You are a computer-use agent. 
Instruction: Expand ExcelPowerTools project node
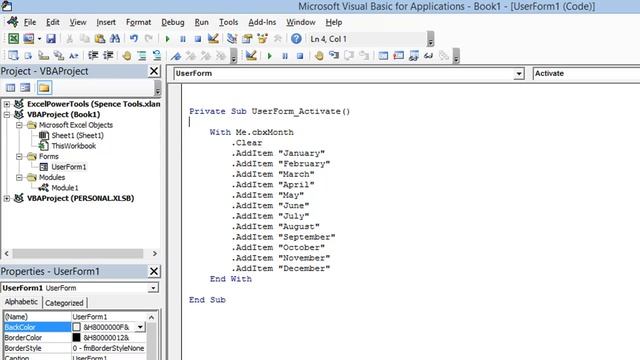pyautogui.click(x=7, y=104)
